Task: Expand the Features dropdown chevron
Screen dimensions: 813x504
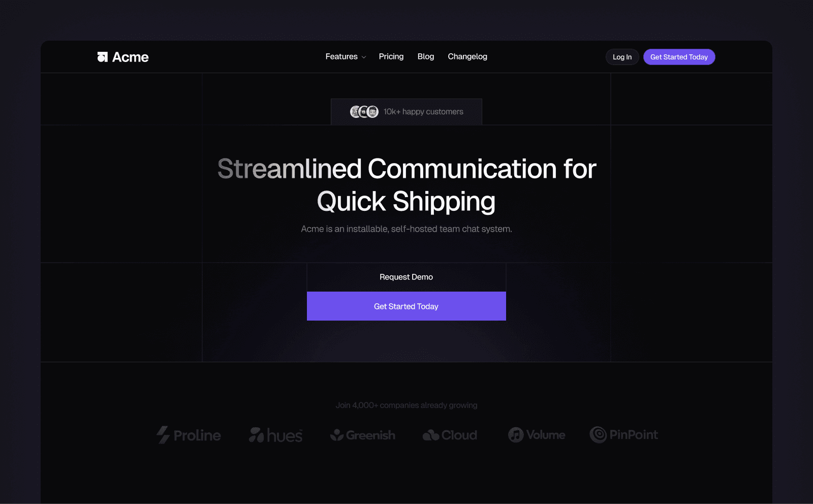Action: tap(364, 57)
